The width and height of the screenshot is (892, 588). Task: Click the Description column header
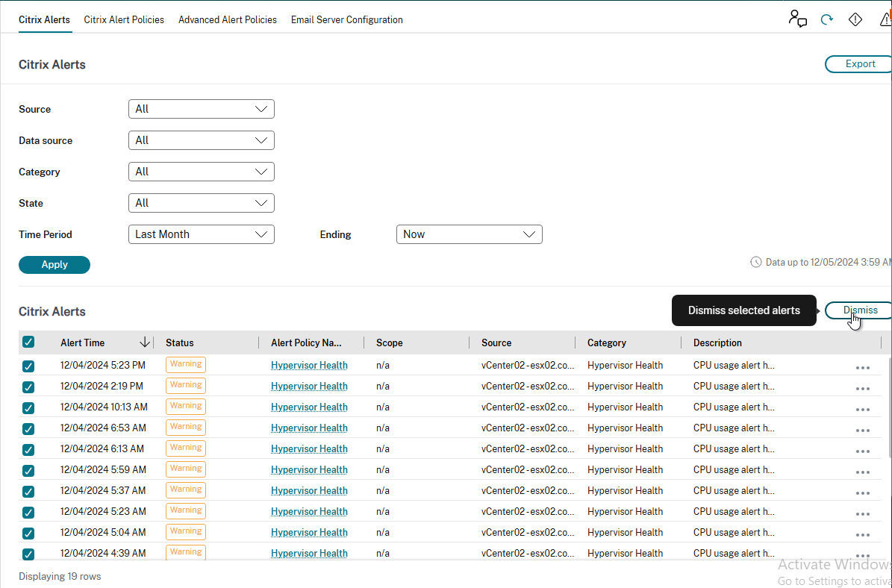[717, 343]
